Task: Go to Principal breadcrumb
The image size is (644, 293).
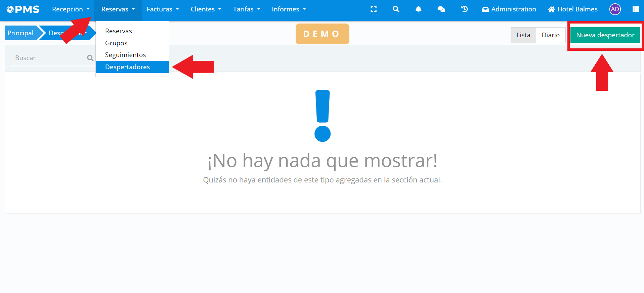Action: (20, 33)
